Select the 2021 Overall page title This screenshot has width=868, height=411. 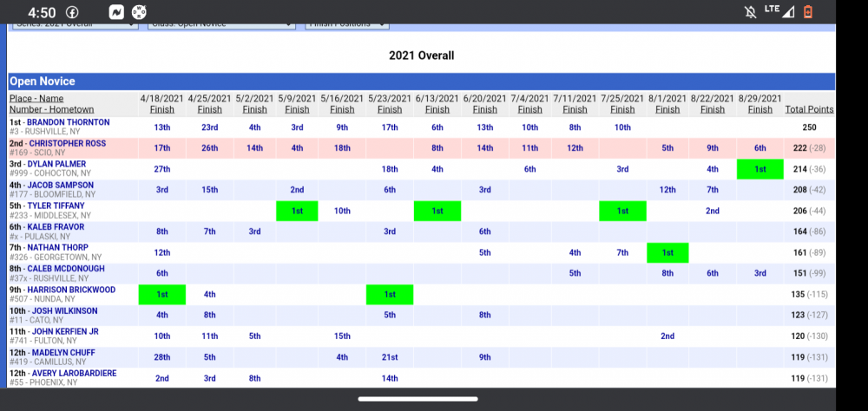click(x=421, y=55)
